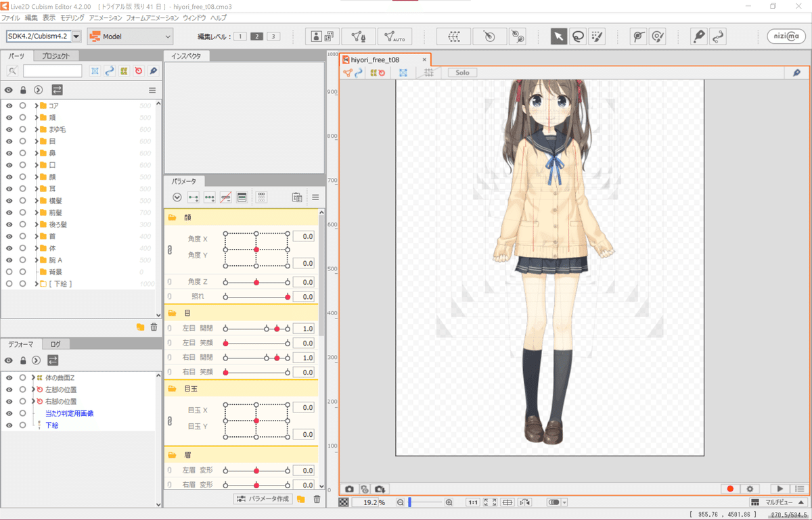Toggle visibility of 前髪 part

coord(9,212)
